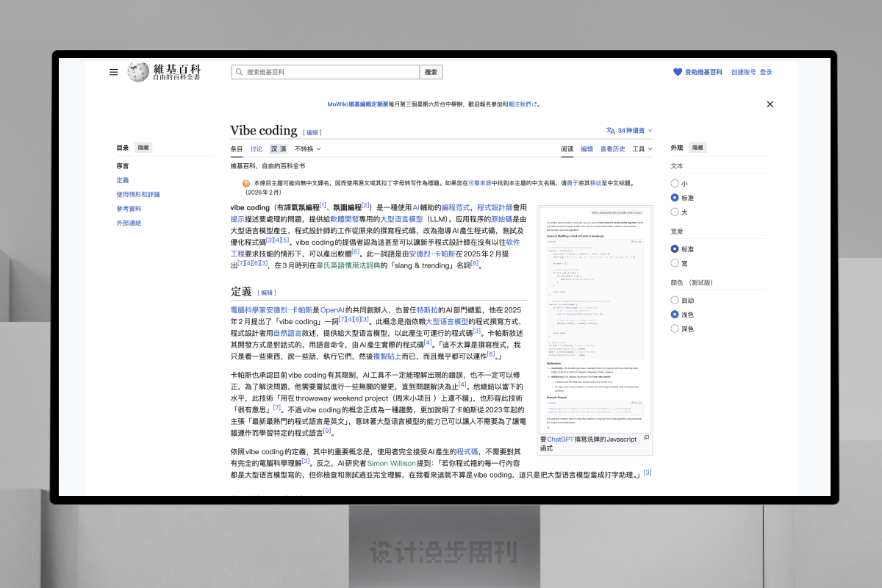
Task: Open the 韋氏英語慣用法詞典 link
Action: tap(348, 265)
